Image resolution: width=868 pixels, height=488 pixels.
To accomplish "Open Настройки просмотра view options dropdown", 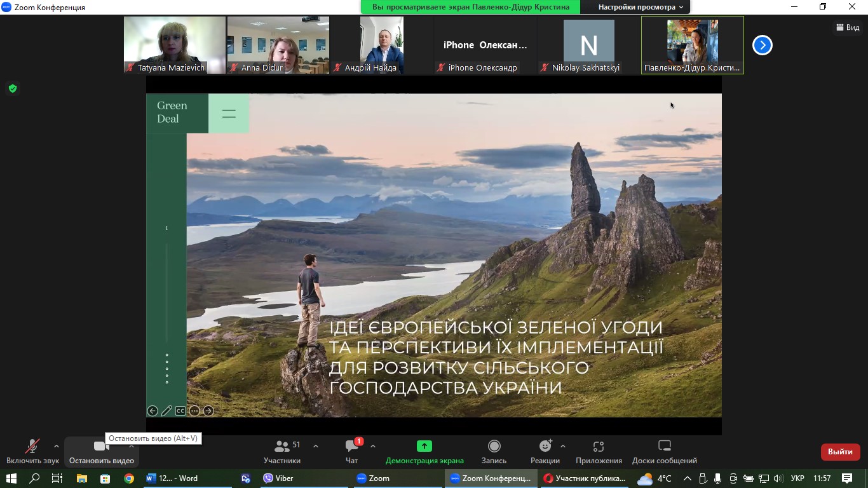I will 641,7.
